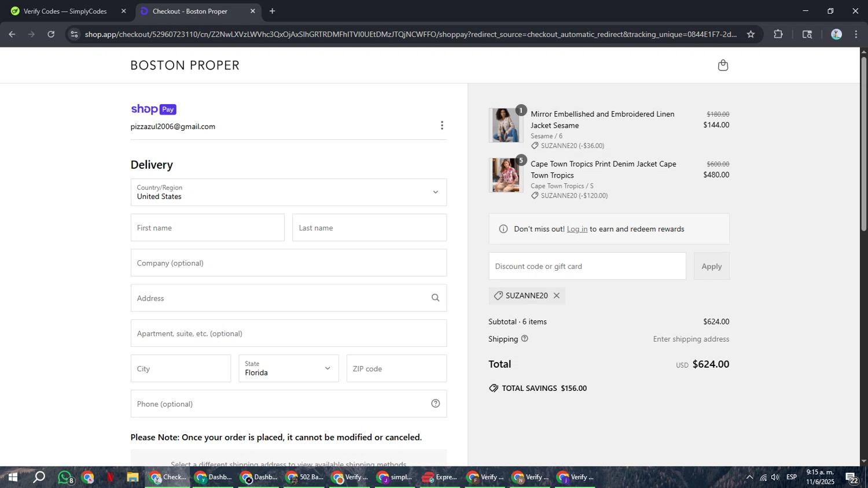Select the Checkout - Boston Proper tab
Viewport: 868px width, 488px height.
pyautogui.click(x=198, y=11)
